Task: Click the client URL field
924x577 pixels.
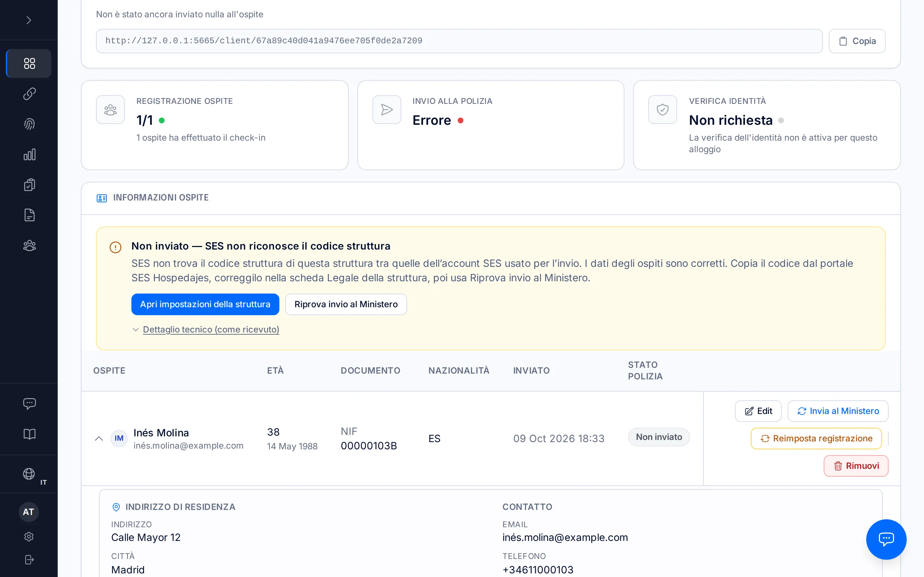Action: [x=459, y=41]
